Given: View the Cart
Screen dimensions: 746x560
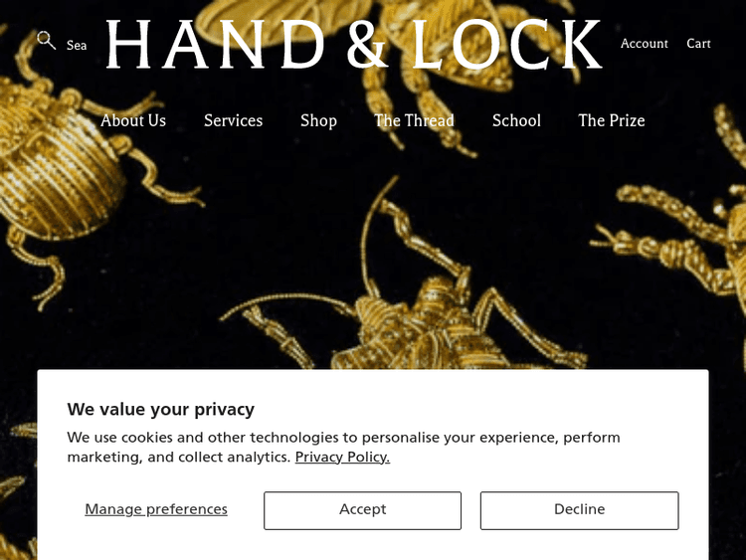Looking at the screenshot, I should (x=698, y=44).
